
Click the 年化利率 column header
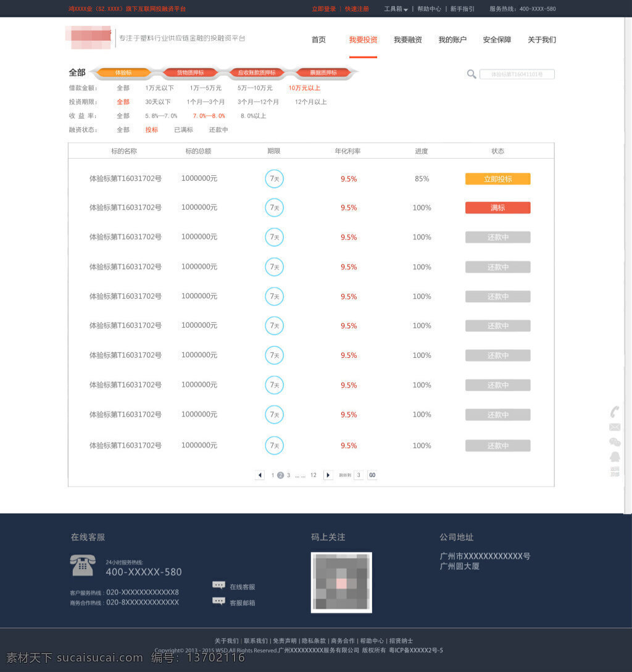(x=347, y=151)
